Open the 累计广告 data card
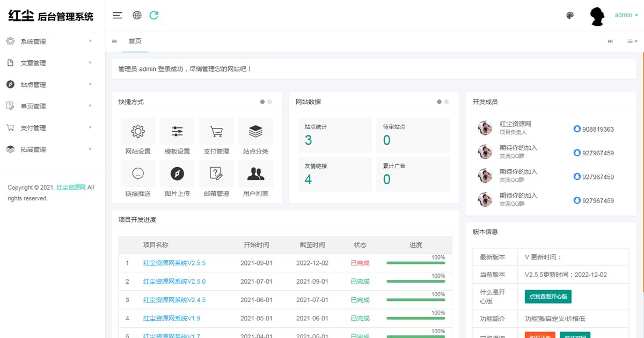Image resolution: width=644 pixels, height=338 pixels. 413,174
